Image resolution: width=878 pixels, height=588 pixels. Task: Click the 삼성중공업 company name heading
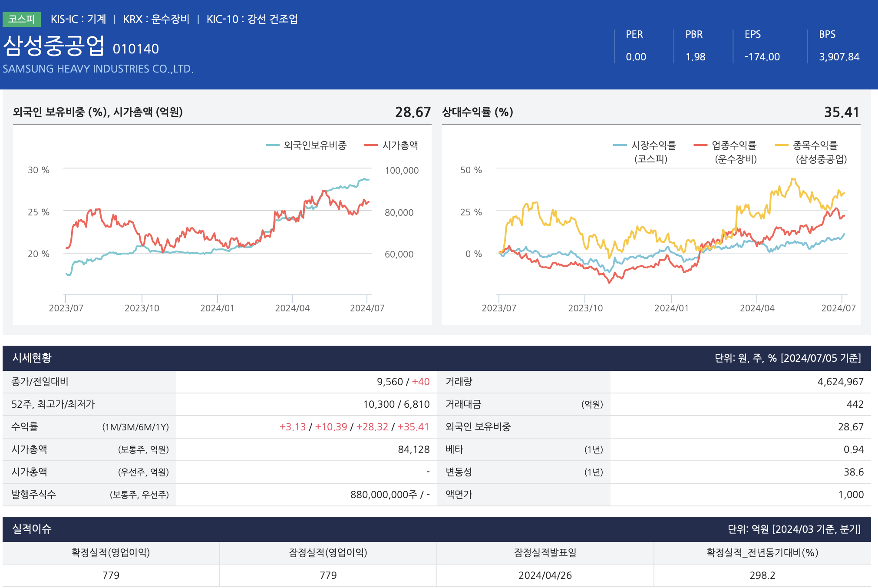(54, 46)
